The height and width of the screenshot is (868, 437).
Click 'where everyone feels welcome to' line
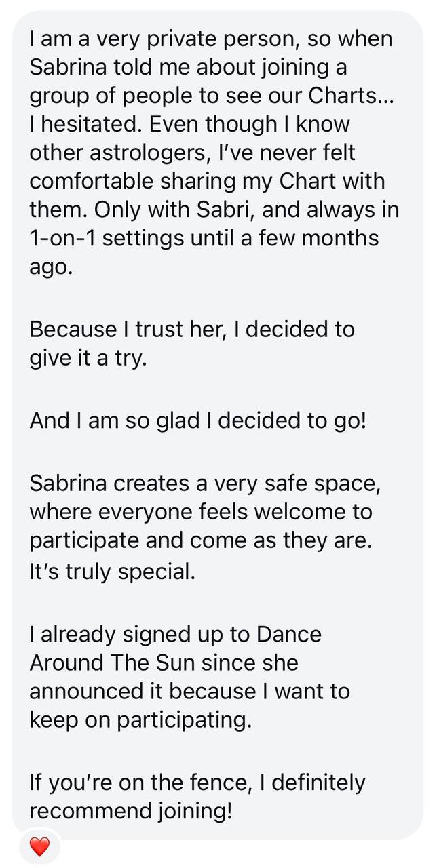coord(201,513)
